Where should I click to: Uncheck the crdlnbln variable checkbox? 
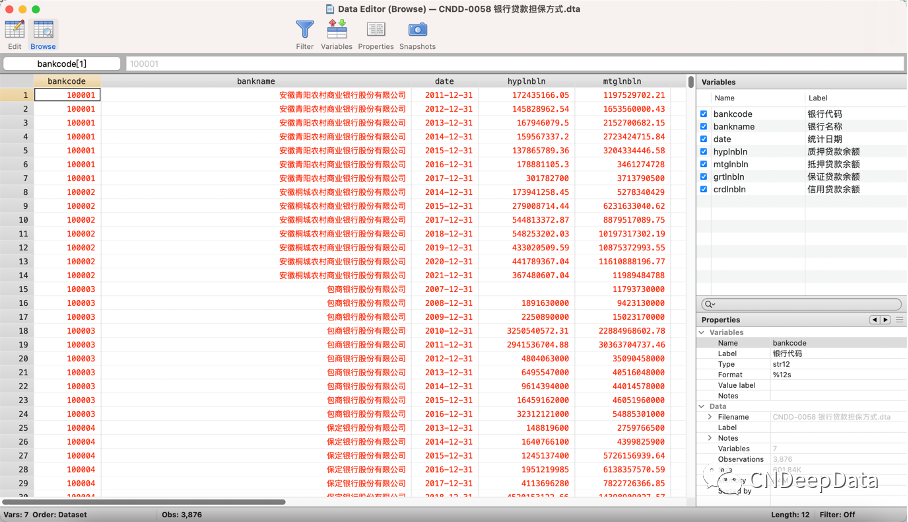click(704, 189)
